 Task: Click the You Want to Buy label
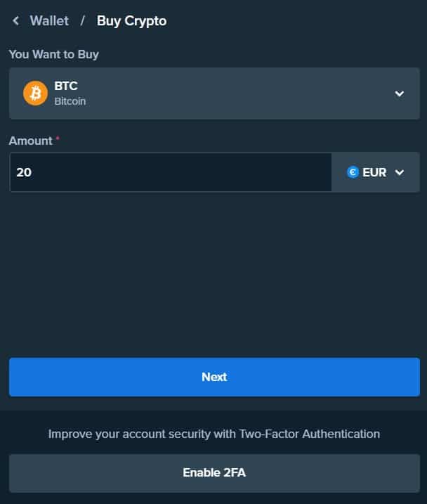pyautogui.click(x=54, y=54)
